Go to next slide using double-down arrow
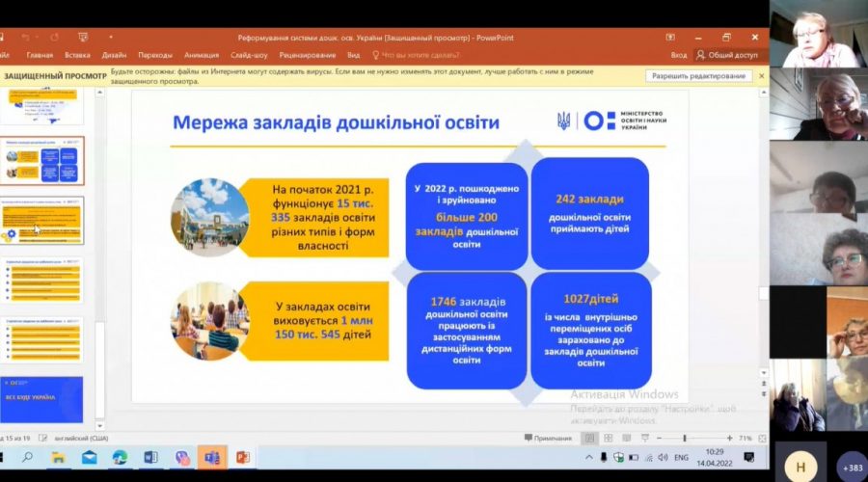Image resolution: width=868 pixels, height=482 pixels. click(x=764, y=394)
